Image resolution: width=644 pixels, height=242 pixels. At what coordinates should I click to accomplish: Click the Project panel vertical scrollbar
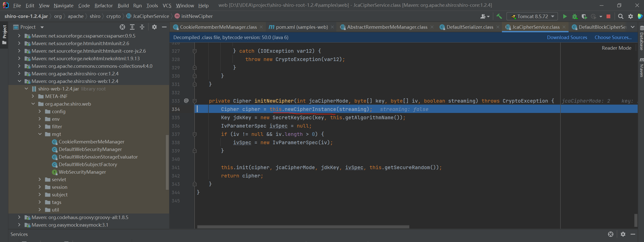pyautogui.click(x=167, y=163)
